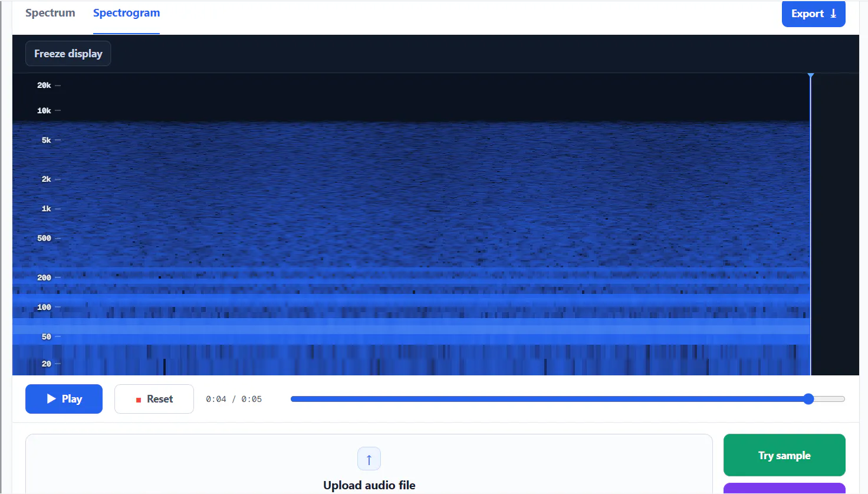This screenshot has height=494, width=868.
Task: Start playback with the Play button
Action: [x=64, y=399]
